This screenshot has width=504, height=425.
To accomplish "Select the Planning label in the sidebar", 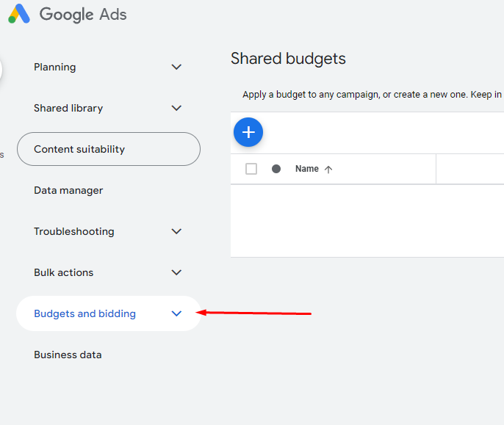I will coord(55,67).
